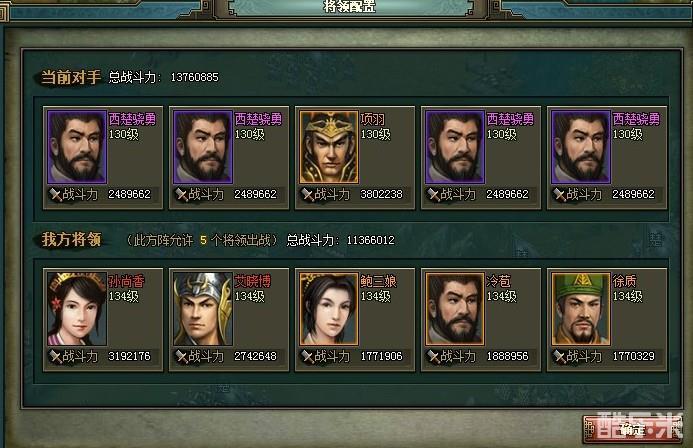Click sword icon of last 西楚骁勇 card

coord(559,194)
